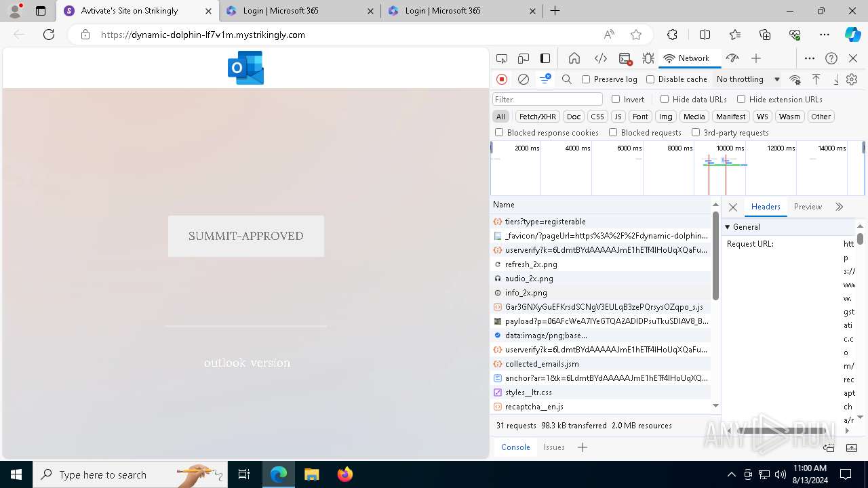Image resolution: width=868 pixels, height=488 pixels.
Task: Enable Disable cache checkbox
Action: click(x=650, y=79)
